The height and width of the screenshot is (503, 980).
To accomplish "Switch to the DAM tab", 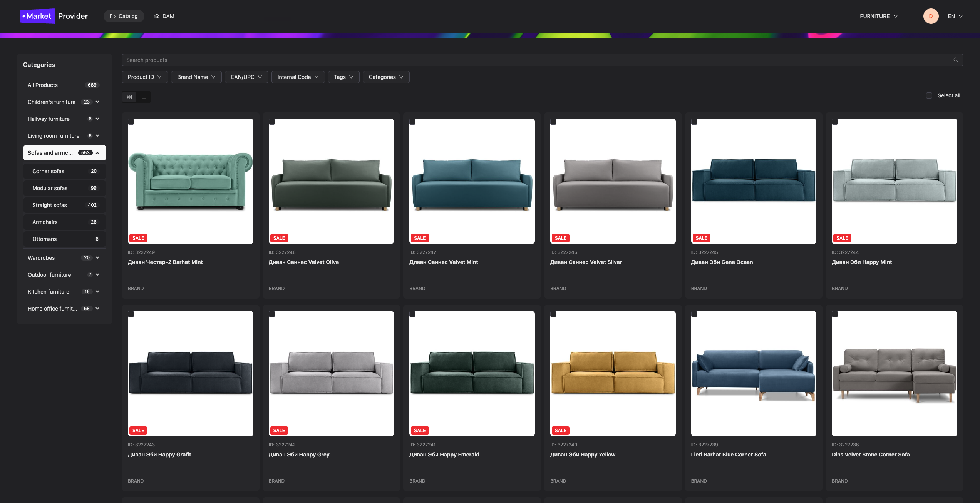I will tap(164, 16).
